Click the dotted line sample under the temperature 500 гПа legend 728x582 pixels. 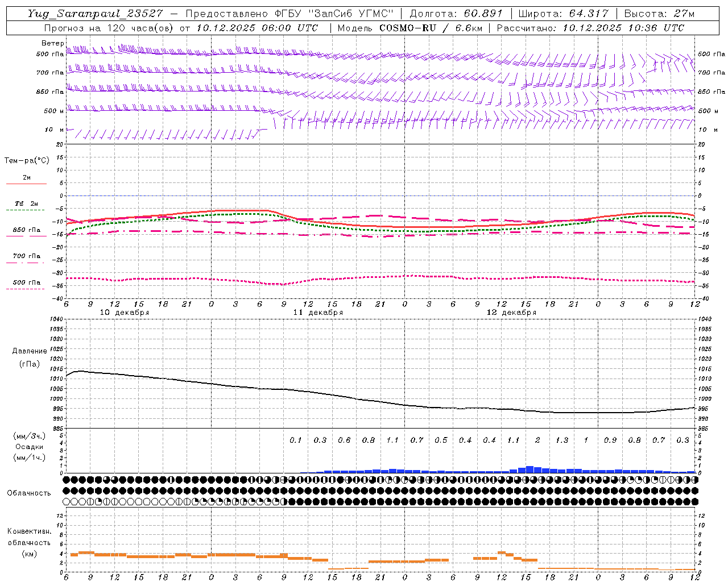tap(26, 289)
